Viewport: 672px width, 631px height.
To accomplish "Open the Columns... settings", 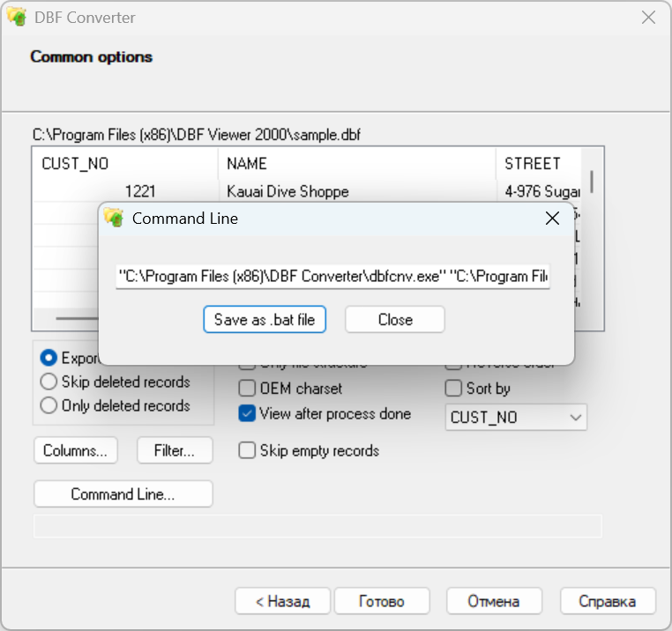I will tap(75, 451).
